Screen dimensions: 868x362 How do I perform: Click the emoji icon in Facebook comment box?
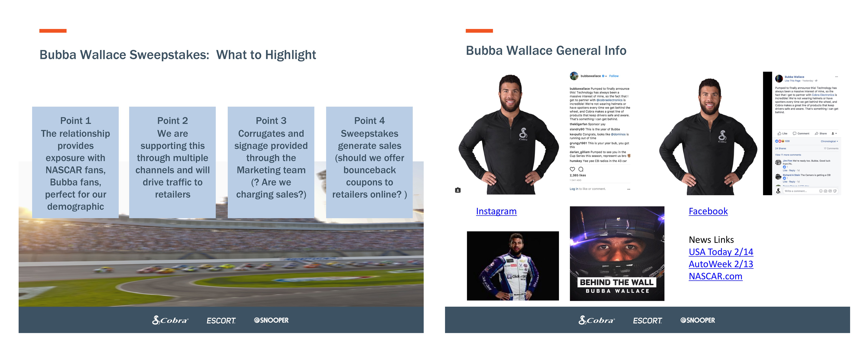(821, 191)
